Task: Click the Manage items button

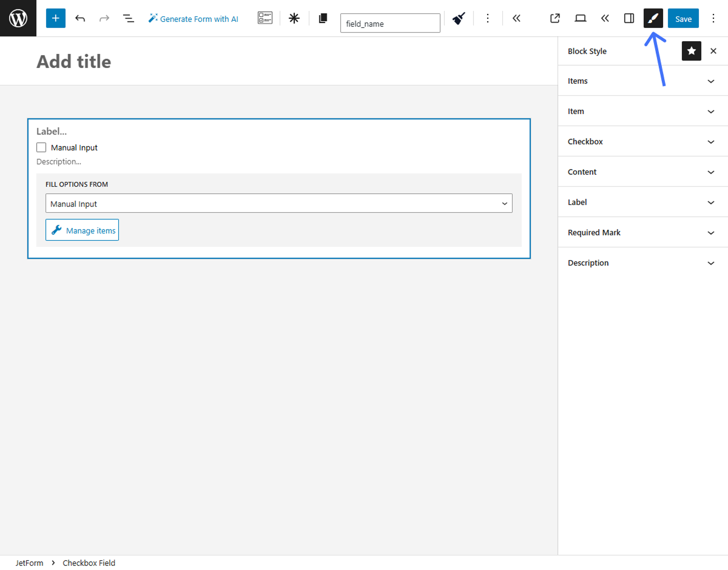Action: [x=82, y=230]
